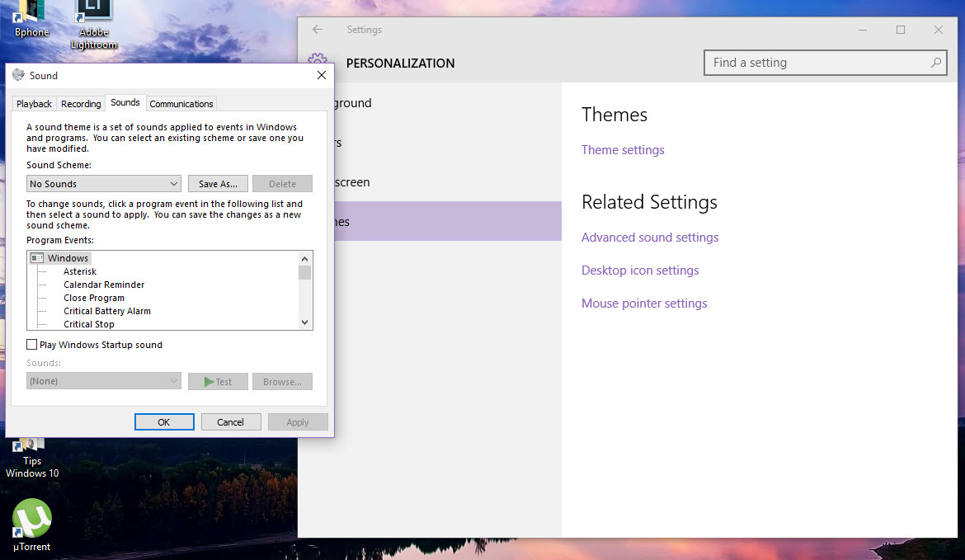Image resolution: width=965 pixels, height=560 pixels.
Task: Switch to the Recording tab
Action: pyautogui.click(x=80, y=103)
